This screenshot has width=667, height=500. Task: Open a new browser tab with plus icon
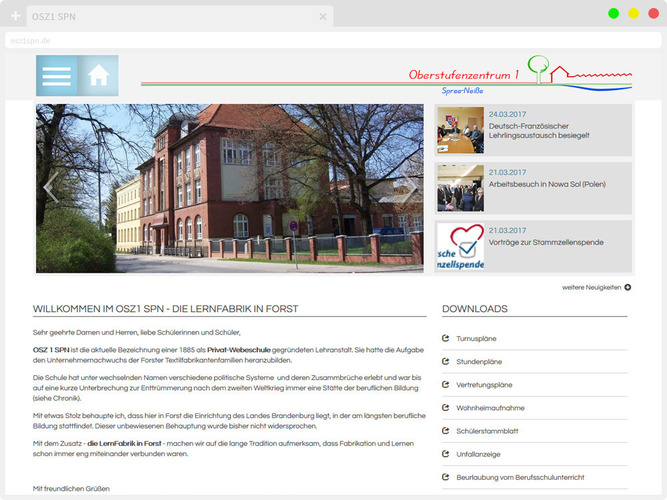pyautogui.click(x=15, y=17)
